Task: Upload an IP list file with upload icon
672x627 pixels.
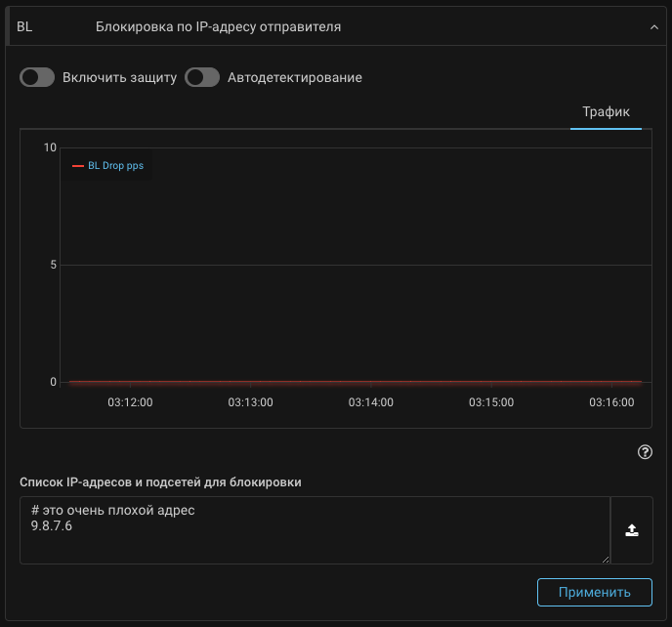Action: [632, 530]
